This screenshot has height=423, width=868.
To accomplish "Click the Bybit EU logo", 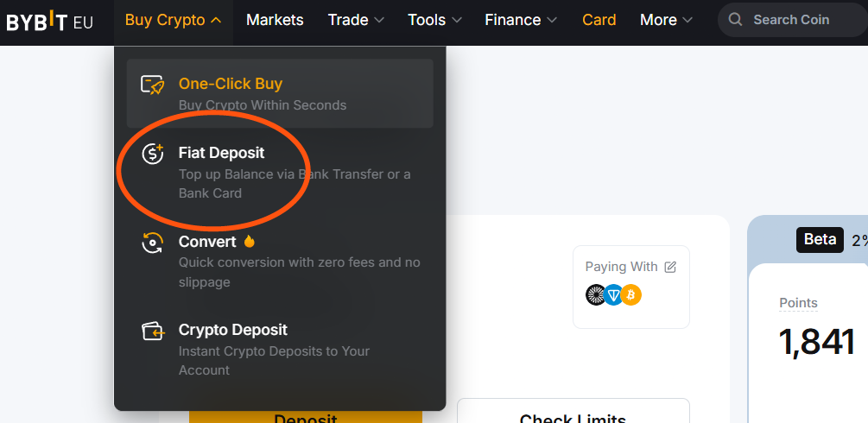I will [49, 21].
